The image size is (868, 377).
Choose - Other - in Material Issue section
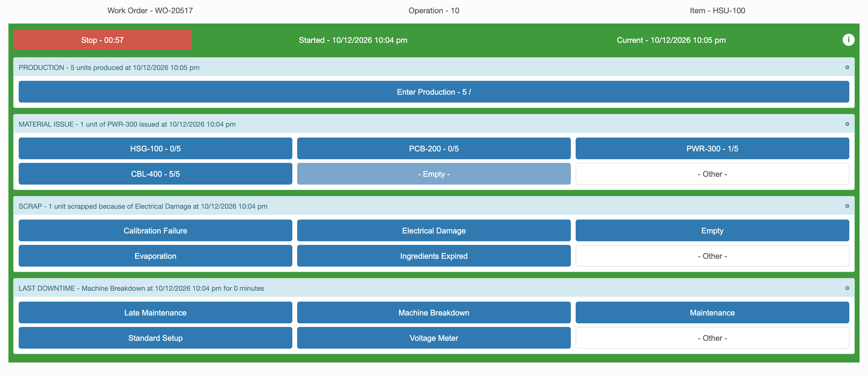click(x=712, y=174)
